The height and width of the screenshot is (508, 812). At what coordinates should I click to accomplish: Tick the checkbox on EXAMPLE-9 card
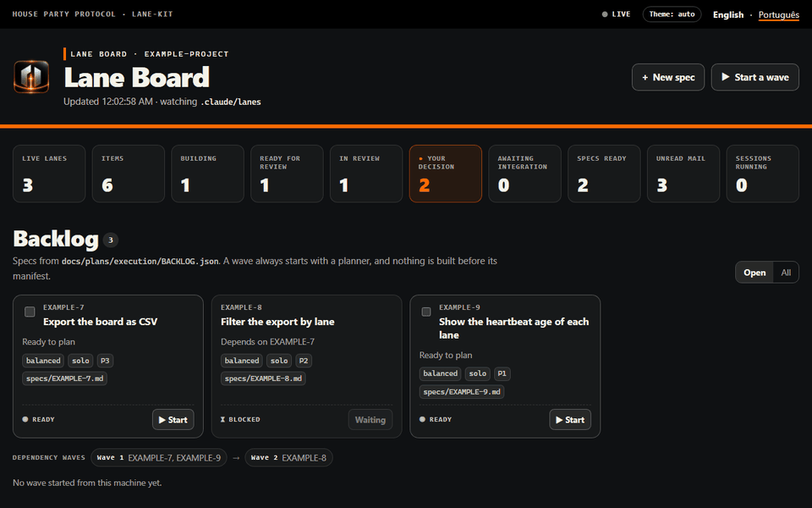426,312
